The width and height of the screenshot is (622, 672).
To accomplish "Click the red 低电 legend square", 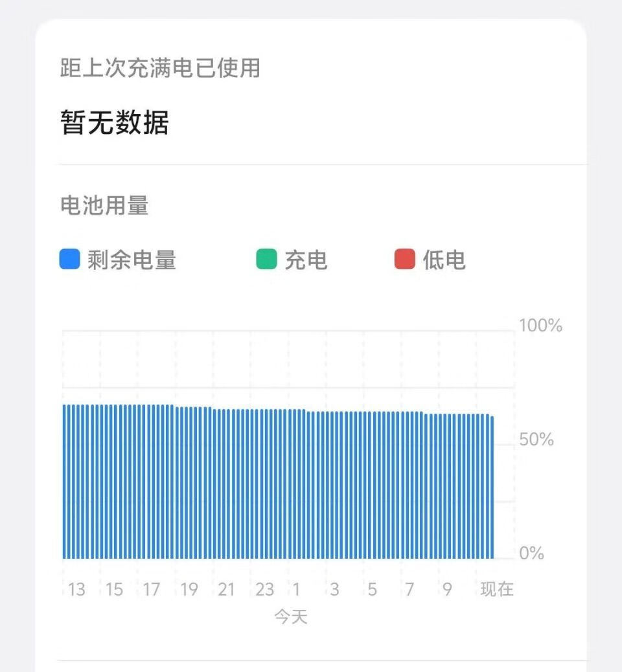I will pyautogui.click(x=405, y=260).
